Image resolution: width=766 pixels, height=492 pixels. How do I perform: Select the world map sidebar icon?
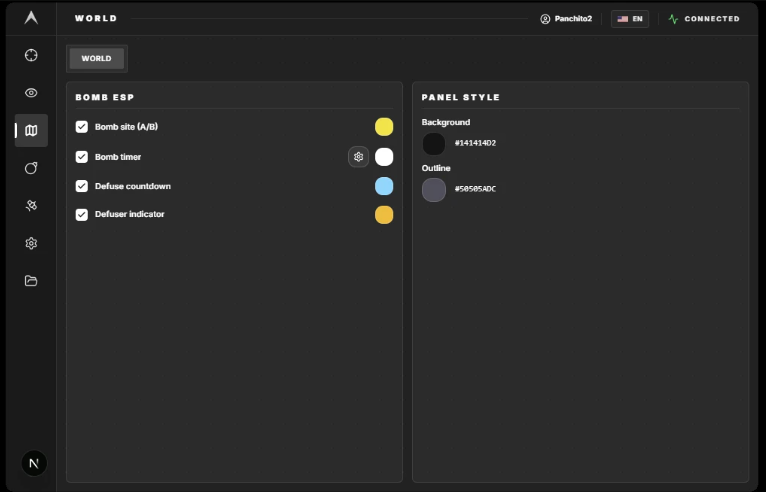pos(31,130)
